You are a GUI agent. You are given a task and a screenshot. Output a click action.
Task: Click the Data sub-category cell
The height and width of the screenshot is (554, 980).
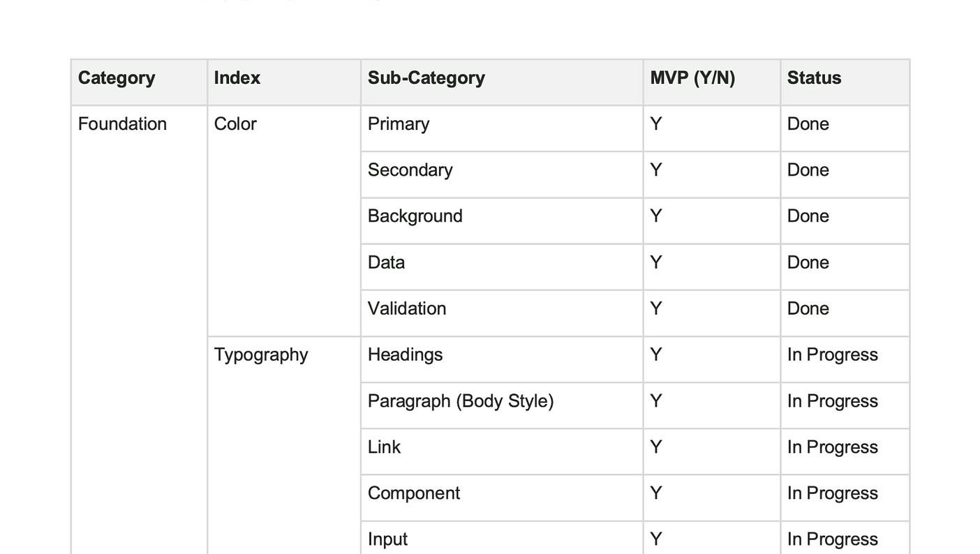tap(502, 267)
